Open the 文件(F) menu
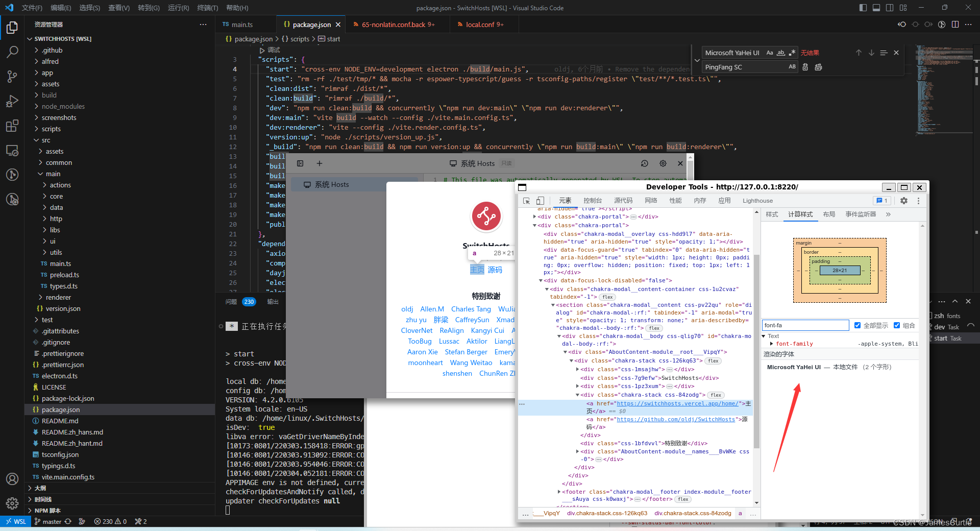 pos(32,8)
